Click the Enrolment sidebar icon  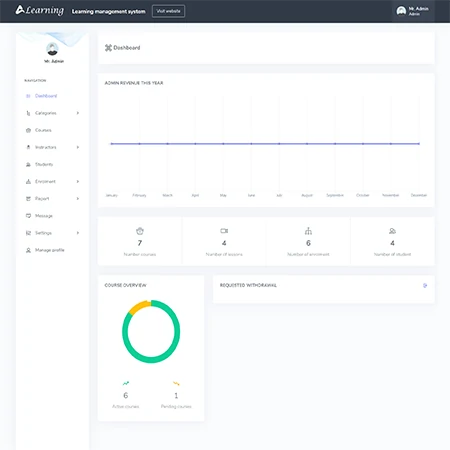tap(28, 182)
